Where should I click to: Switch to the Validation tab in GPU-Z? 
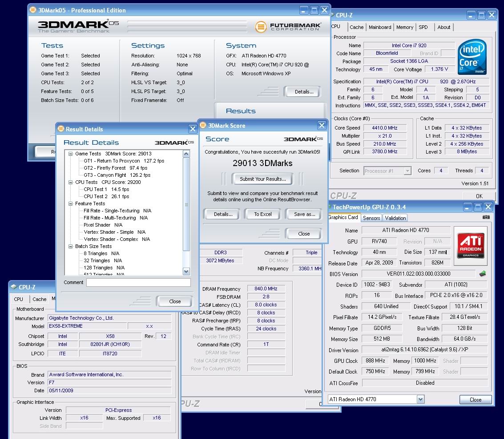(395, 218)
